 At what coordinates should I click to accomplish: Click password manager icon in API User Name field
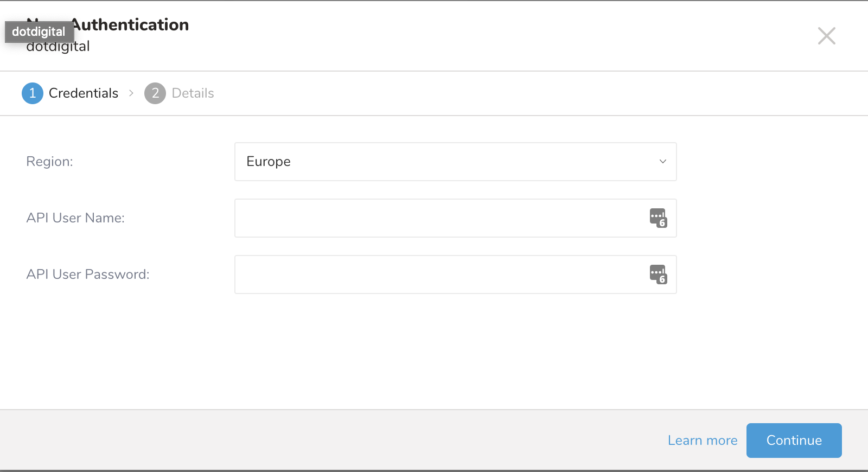[x=658, y=218]
